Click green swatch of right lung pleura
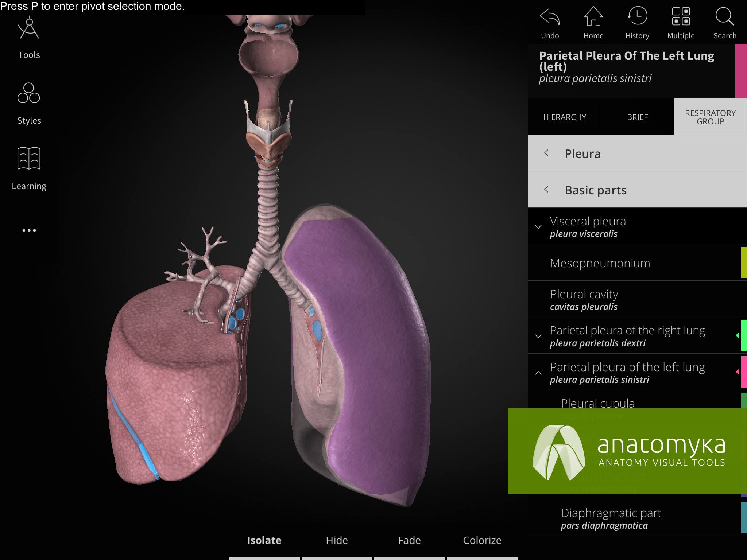 click(x=744, y=335)
